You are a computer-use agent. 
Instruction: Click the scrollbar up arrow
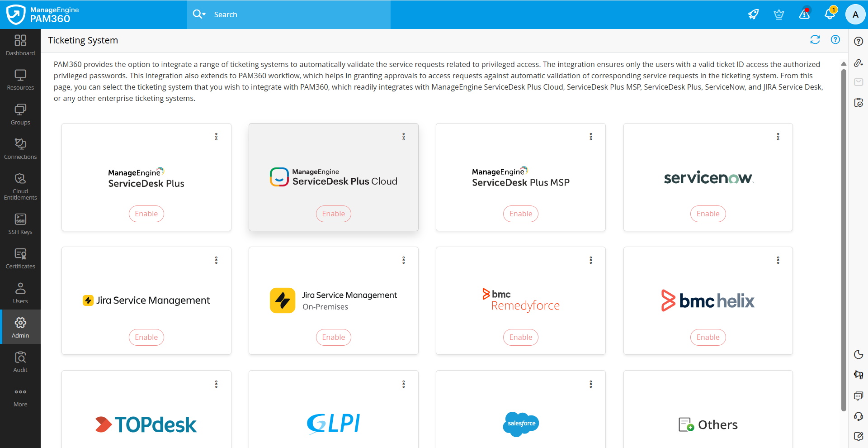pos(844,64)
